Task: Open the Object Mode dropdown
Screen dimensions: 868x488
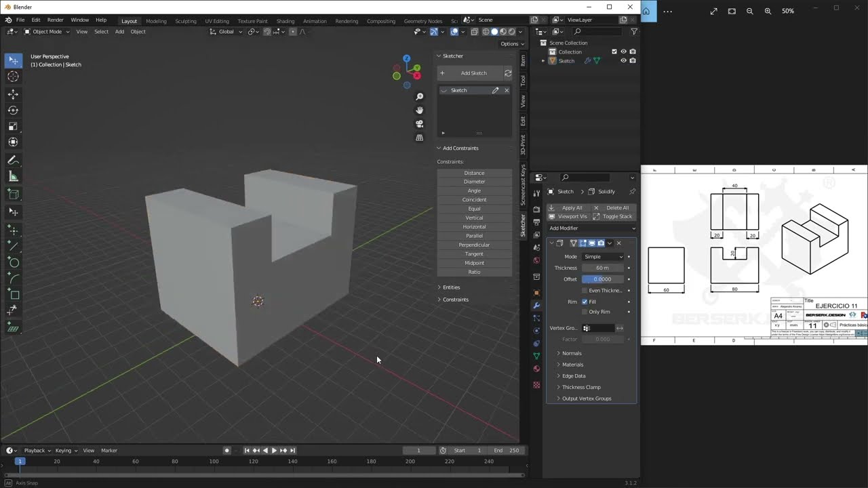Action: (47, 31)
